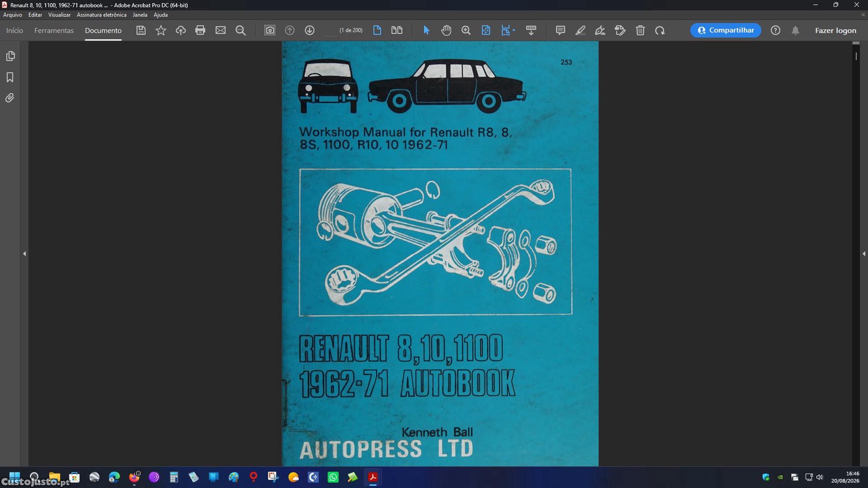
Task: Open the page thumbnails panel
Action: 10,56
